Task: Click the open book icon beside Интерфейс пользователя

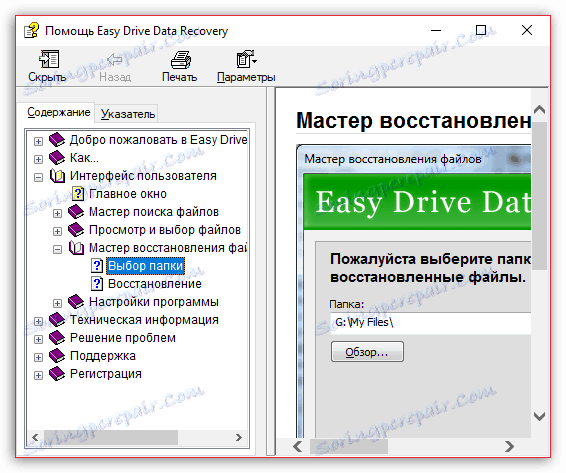Action: coord(57,176)
